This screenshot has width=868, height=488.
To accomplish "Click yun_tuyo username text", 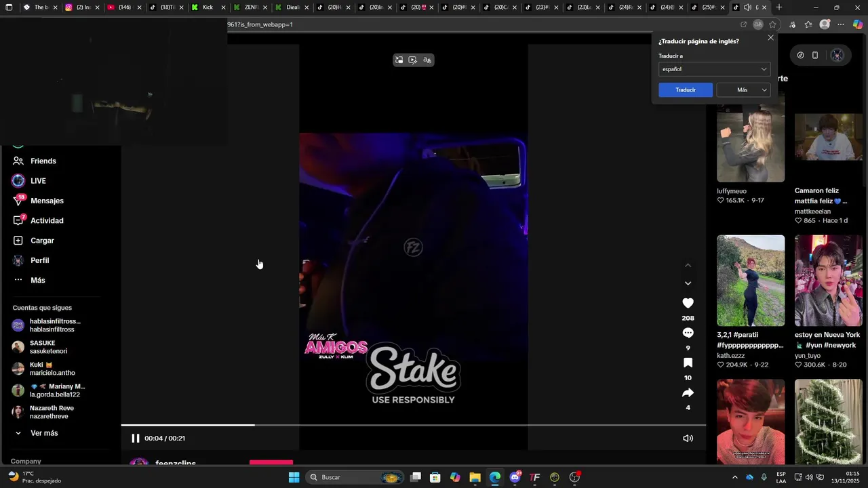I will [x=808, y=355].
